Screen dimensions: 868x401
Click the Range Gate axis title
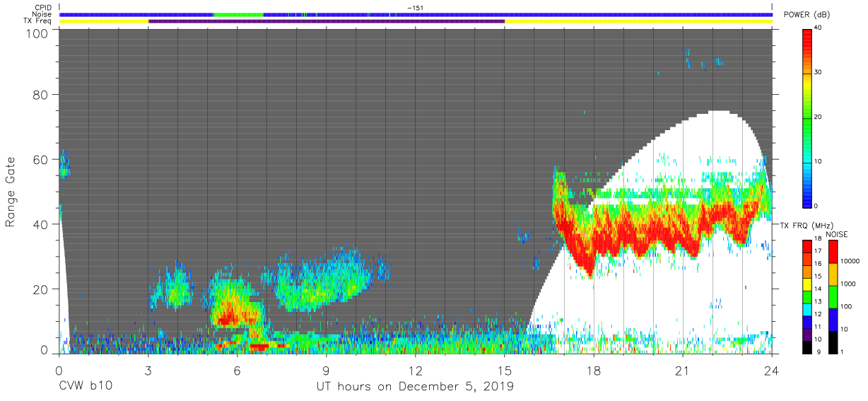click(x=11, y=192)
